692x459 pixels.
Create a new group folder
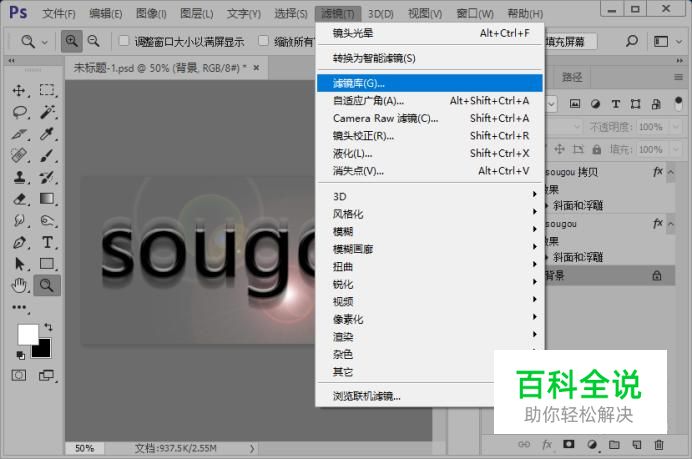[x=614, y=444]
